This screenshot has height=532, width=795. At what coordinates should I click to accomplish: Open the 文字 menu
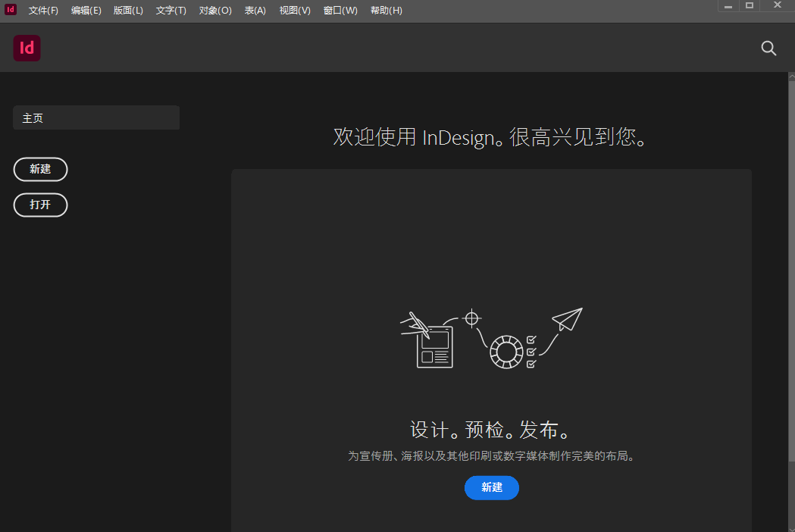coord(170,10)
